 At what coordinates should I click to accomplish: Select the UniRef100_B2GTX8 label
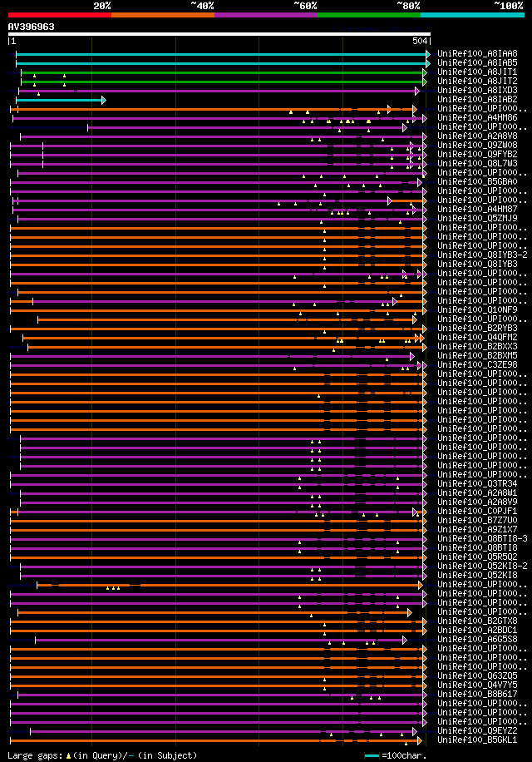(477, 621)
